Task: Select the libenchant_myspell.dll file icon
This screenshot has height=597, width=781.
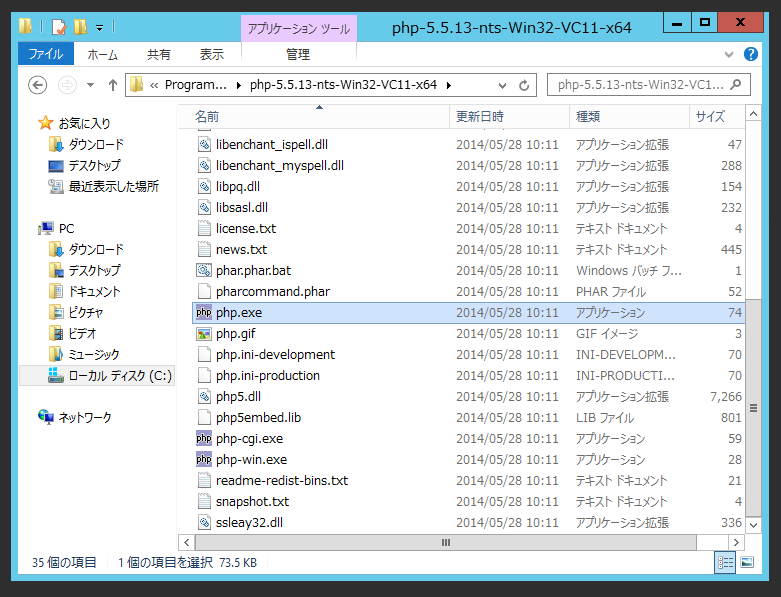Action: point(204,165)
